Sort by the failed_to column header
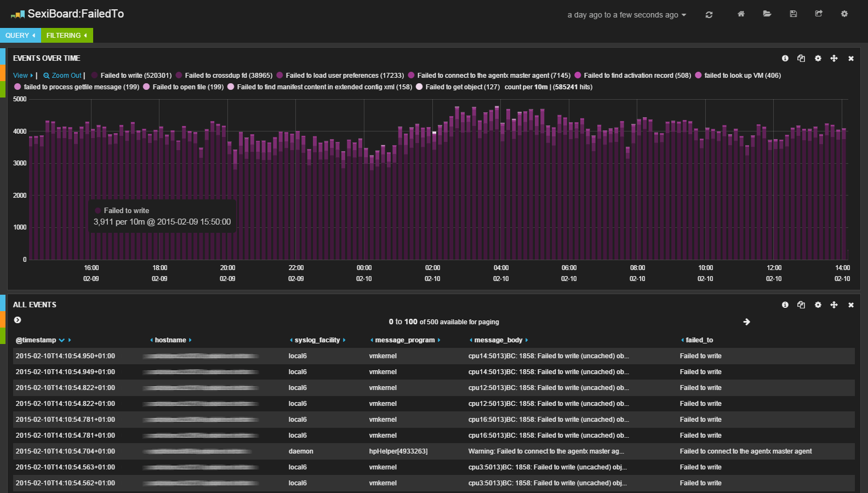The width and height of the screenshot is (868, 493). point(699,340)
